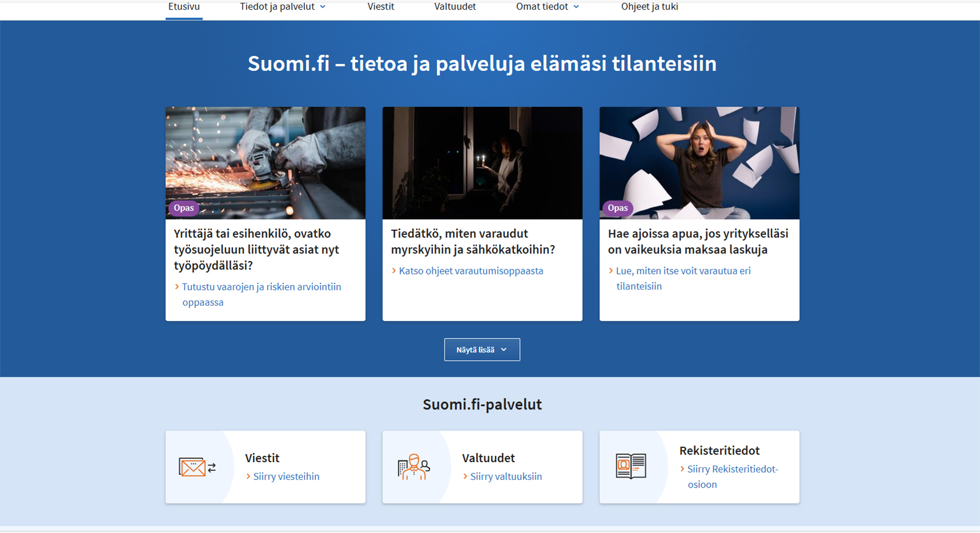Follow the Siirry valtuuksiin link
The image size is (980, 533).
506,476
